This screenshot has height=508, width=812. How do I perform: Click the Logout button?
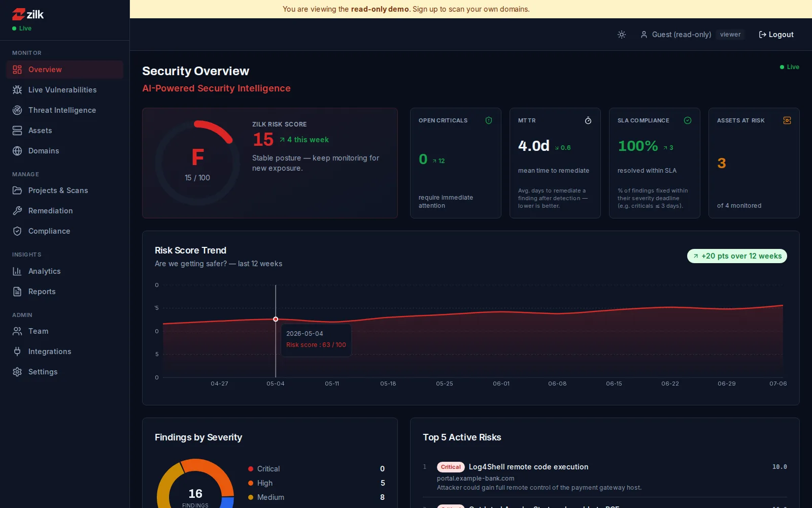[776, 35]
